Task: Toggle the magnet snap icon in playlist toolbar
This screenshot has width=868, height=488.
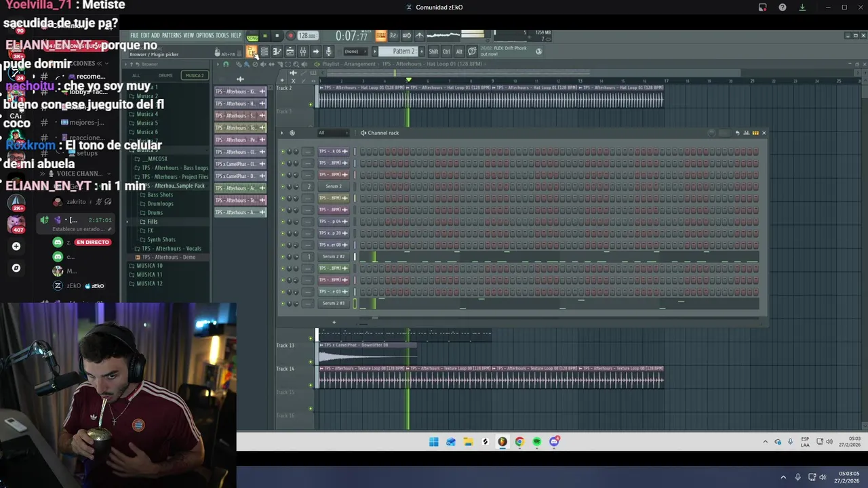Action: [x=226, y=64]
